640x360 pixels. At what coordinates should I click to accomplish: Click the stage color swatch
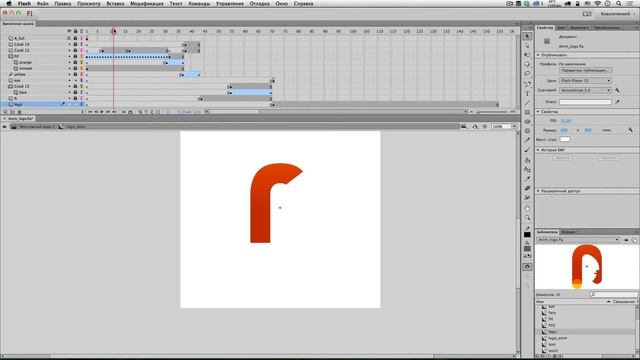[x=564, y=140]
